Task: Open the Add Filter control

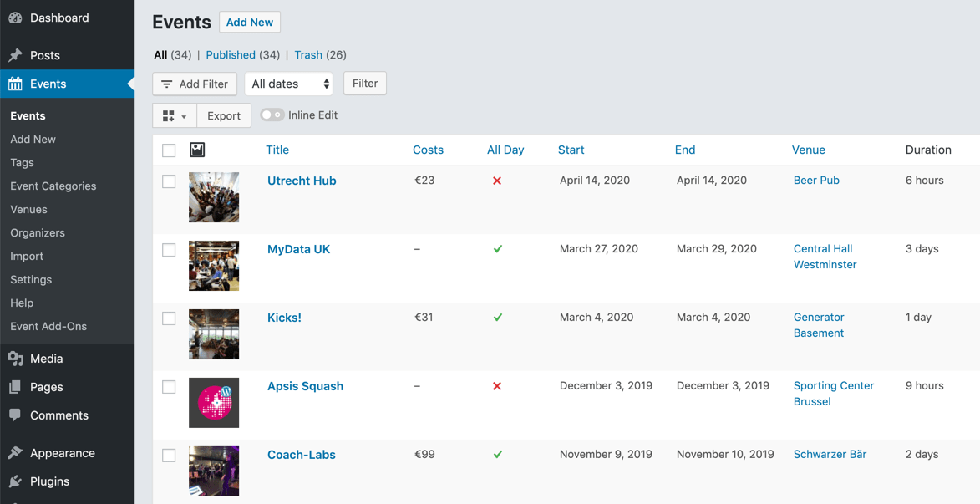Action: [x=194, y=84]
